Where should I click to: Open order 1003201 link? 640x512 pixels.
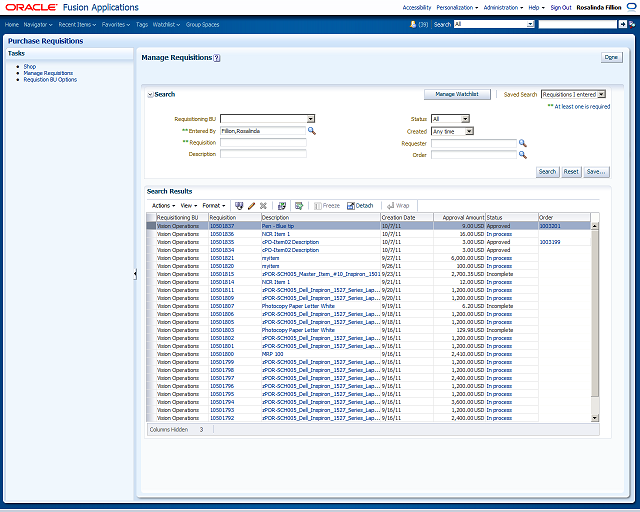point(550,226)
